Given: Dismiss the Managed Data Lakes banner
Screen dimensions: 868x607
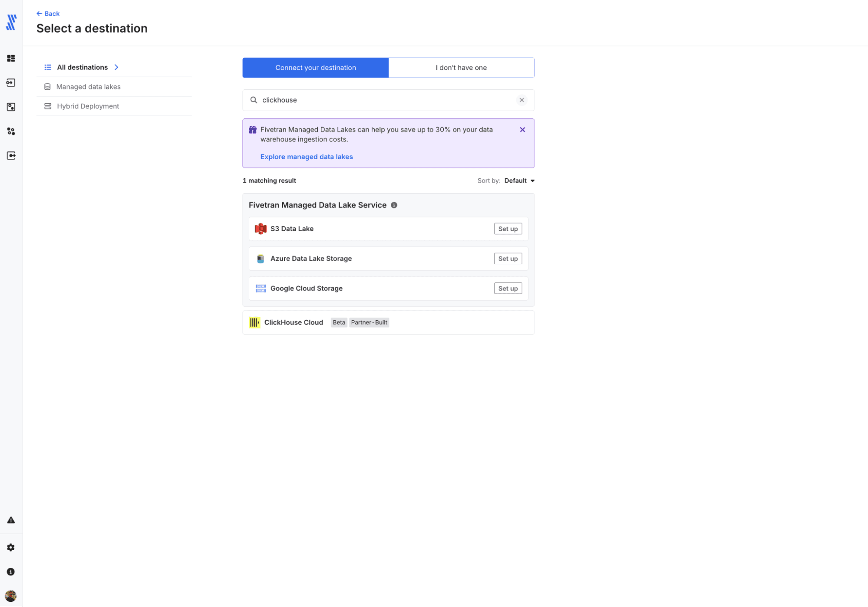Looking at the screenshot, I should click(x=522, y=130).
